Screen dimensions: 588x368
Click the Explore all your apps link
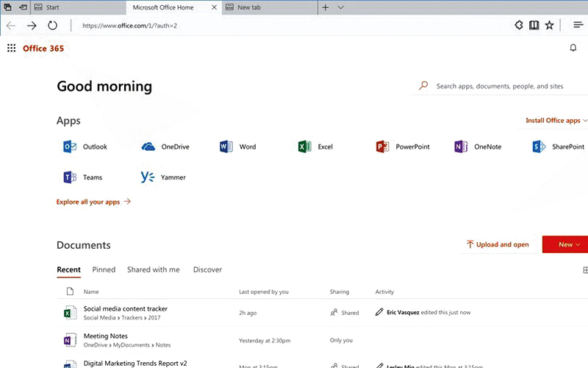[x=93, y=202]
